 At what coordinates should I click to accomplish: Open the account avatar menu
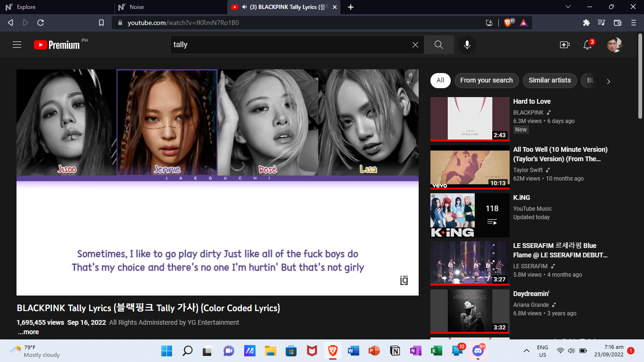[x=615, y=45]
